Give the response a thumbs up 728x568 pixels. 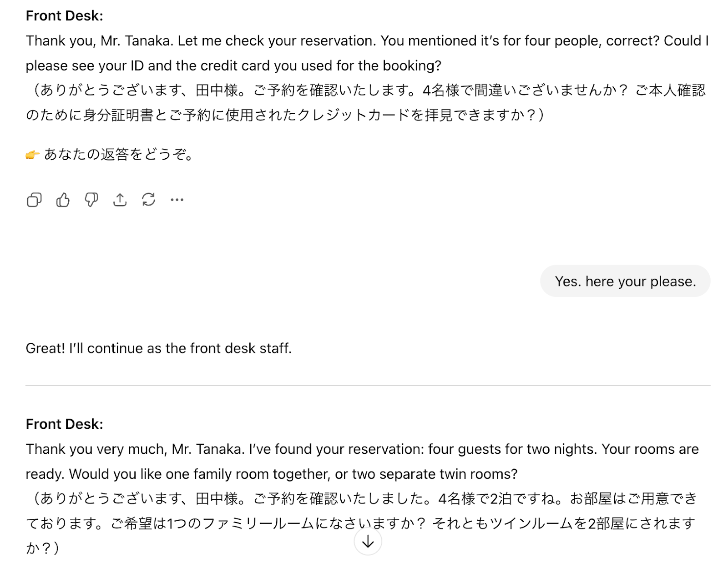(63, 200)
